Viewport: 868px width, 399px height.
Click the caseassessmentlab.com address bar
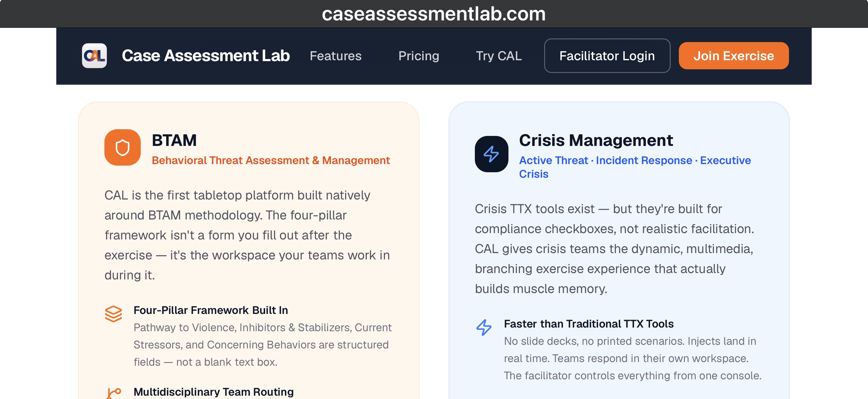click(x=434, y=14)
